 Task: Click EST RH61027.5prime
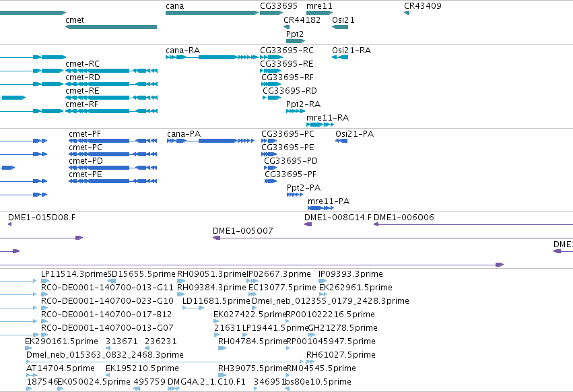[310, 362]
